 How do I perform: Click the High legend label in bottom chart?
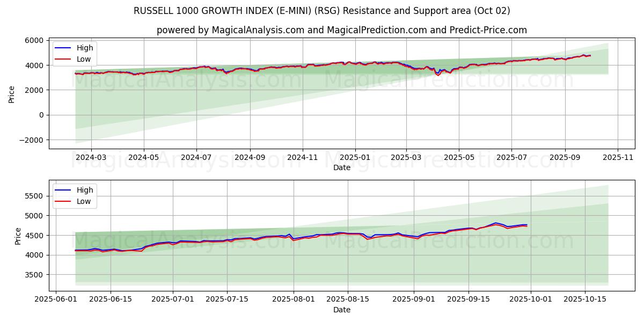pos(85,190)
